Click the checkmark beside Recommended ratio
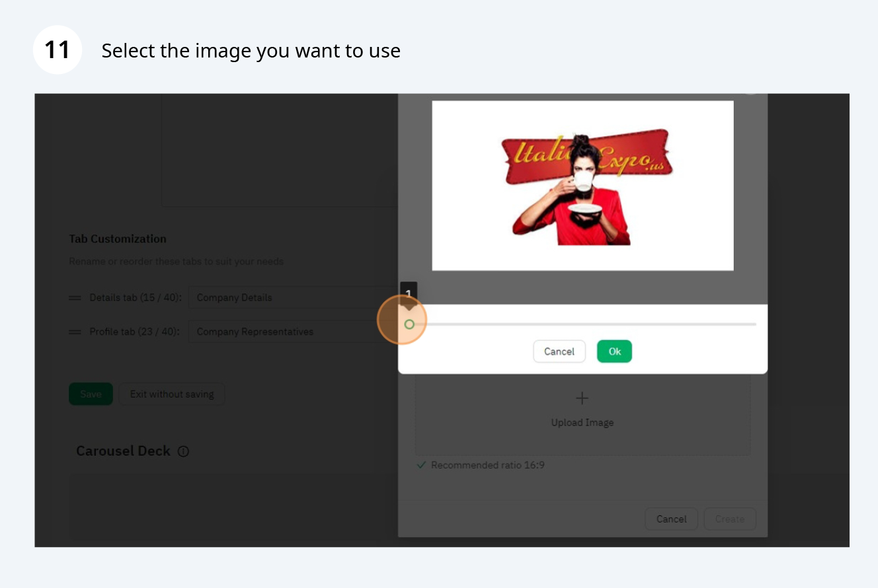The width and height of the screenshot is (878, 588). pyautogui.click(x=421, y=465)
